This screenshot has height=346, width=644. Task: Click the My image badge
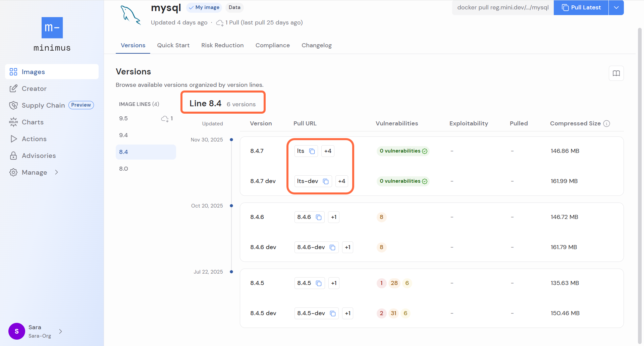tap(204, 7)
